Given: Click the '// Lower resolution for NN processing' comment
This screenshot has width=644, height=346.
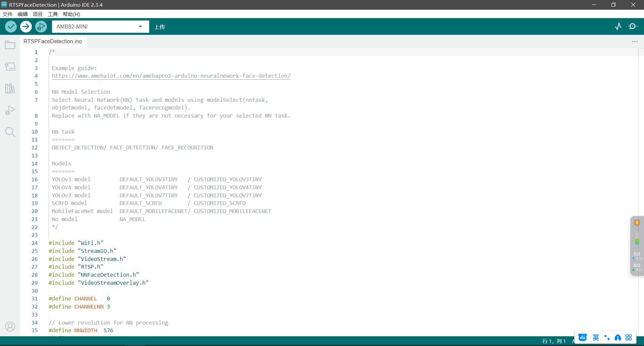Looking at the screenshot, I should pyautogui.click(x=108, y=323).
